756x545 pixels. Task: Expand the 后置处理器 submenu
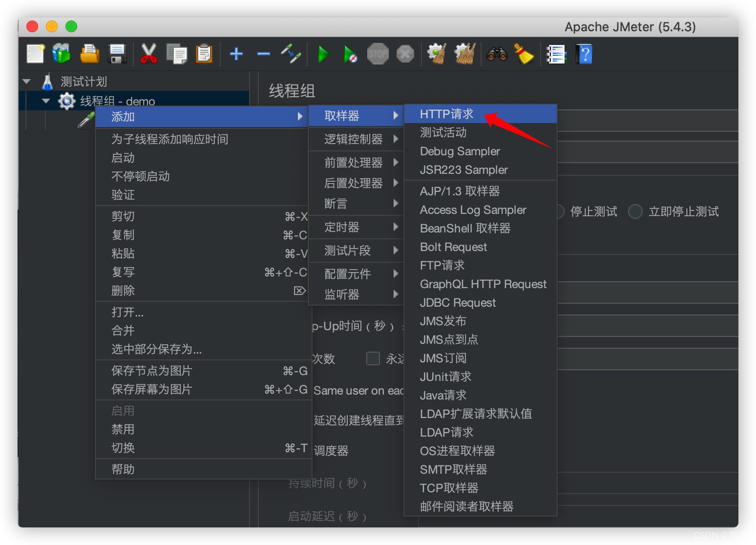click(356, 183)
